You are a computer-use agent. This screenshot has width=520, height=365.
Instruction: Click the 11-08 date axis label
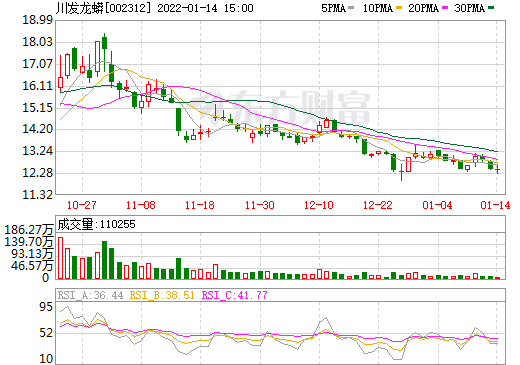(x=141, y=205)
